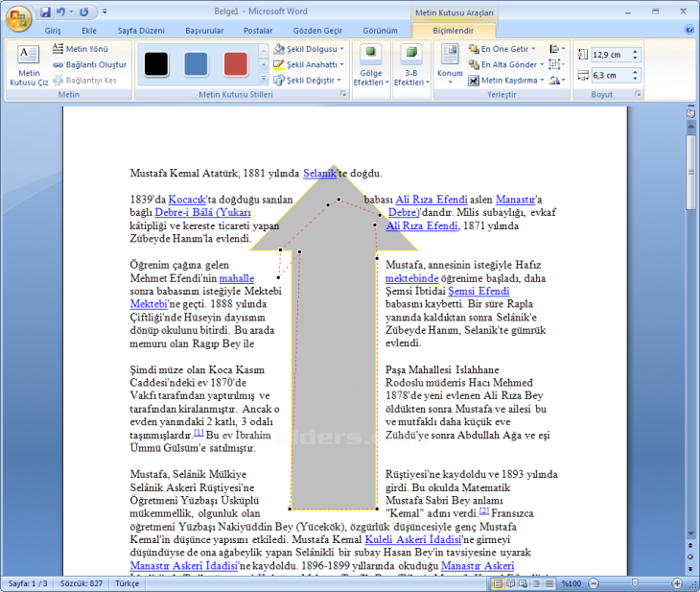
Task: Click the Rotate objects icon
Action: coord(557,81)
